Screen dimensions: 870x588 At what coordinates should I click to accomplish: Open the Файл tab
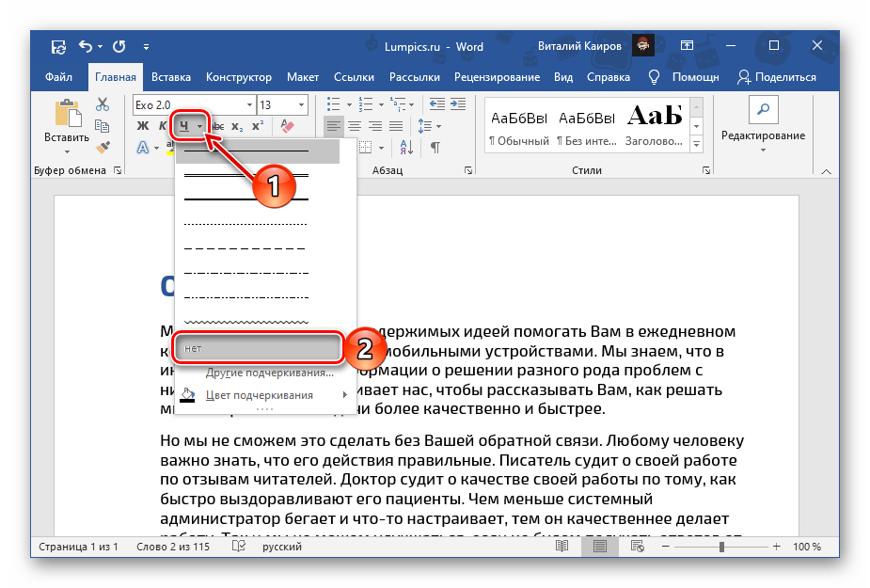pyautogui.click(x=58, y=77)
